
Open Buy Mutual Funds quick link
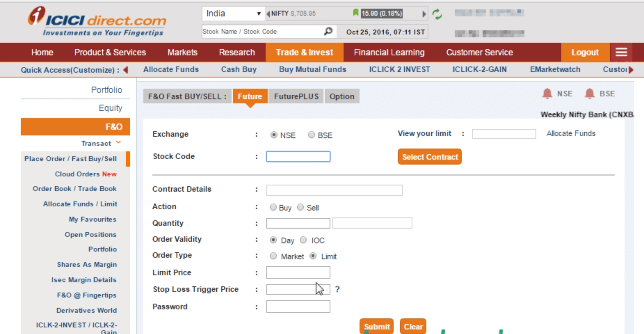pos(313,69)
